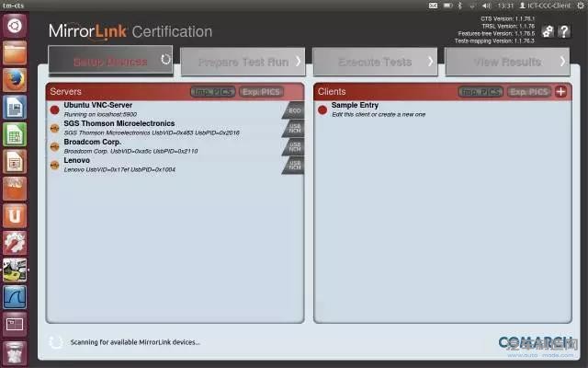Open the mail indicator in top bar
588x368 pixels.
coord(433,6)
